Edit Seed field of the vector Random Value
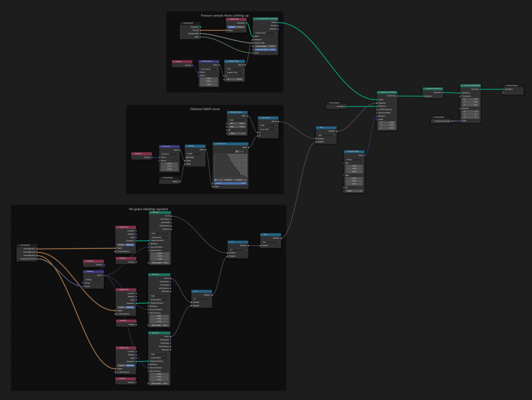 pos(354,191)
